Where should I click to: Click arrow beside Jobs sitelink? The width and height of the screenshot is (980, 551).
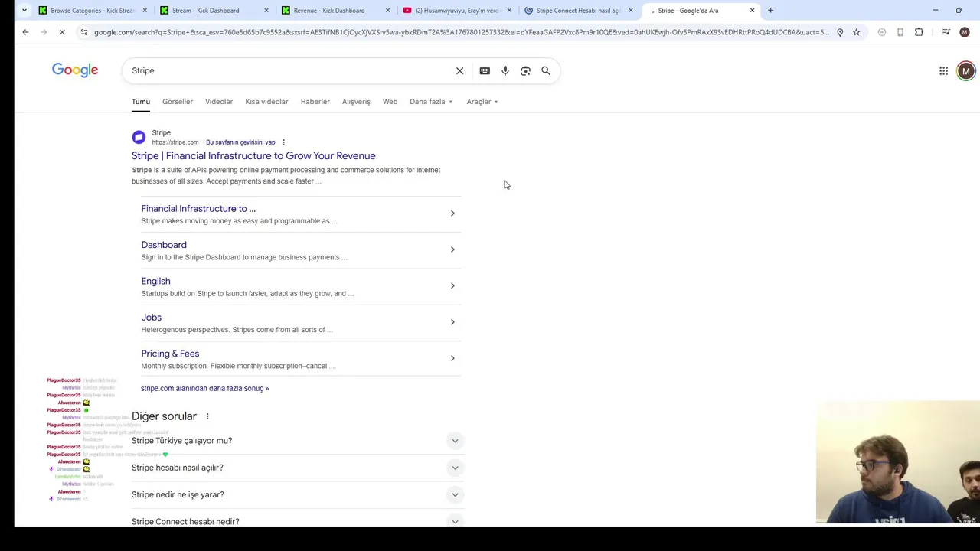click(x=452, y=322)
